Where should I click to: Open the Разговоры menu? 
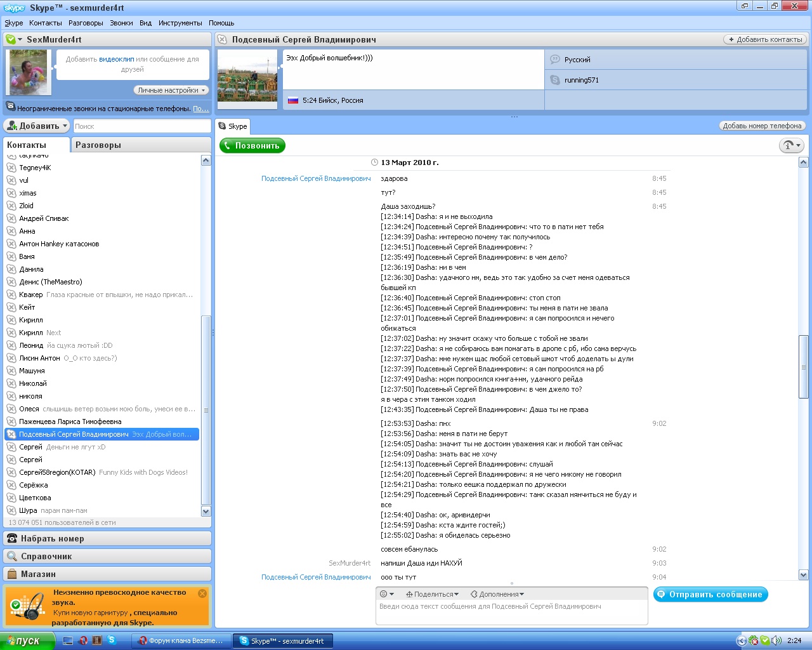pyautogui.click(x=86, y=23)
